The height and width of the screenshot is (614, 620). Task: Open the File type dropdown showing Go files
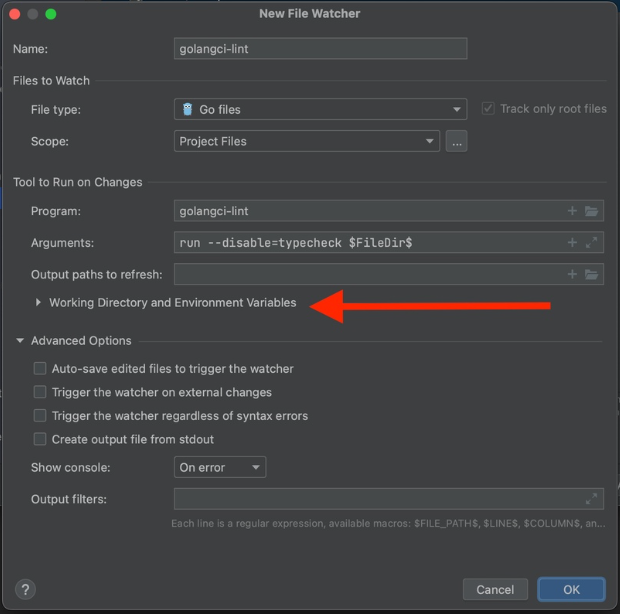[320, 109]
